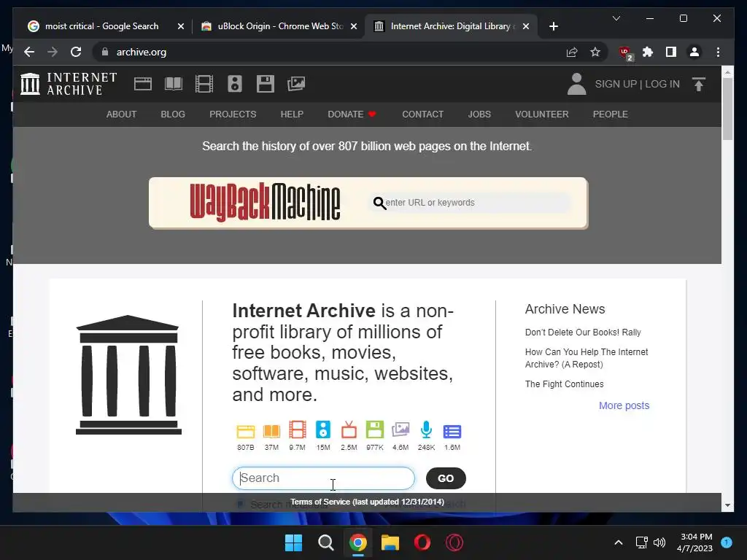Open the volume control in system tray
The image size is (747, 560).
[x=659, y=542]
